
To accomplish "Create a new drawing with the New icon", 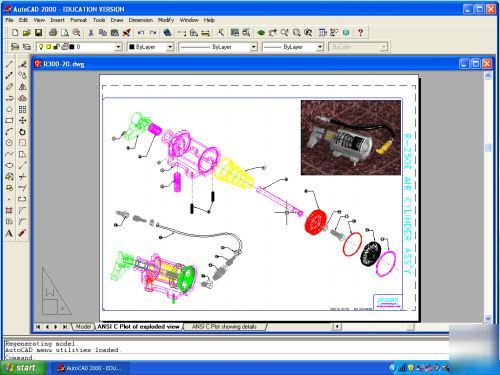I will pos(15,33).
